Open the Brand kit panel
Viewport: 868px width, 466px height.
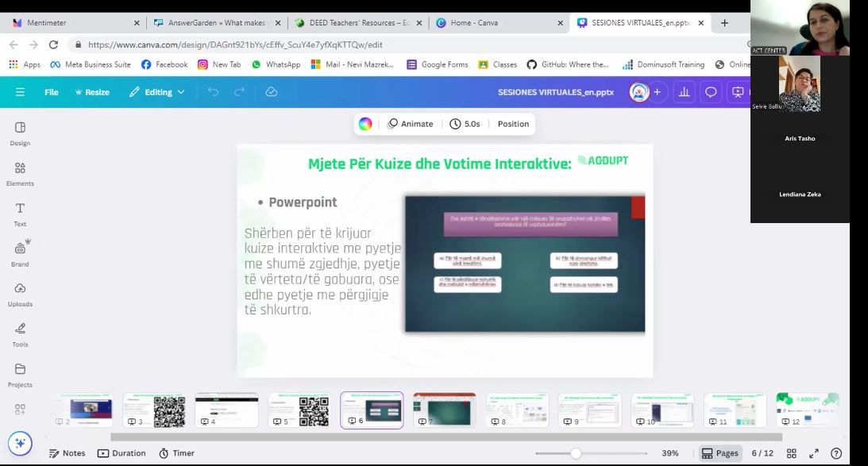[x=20, y=253]
